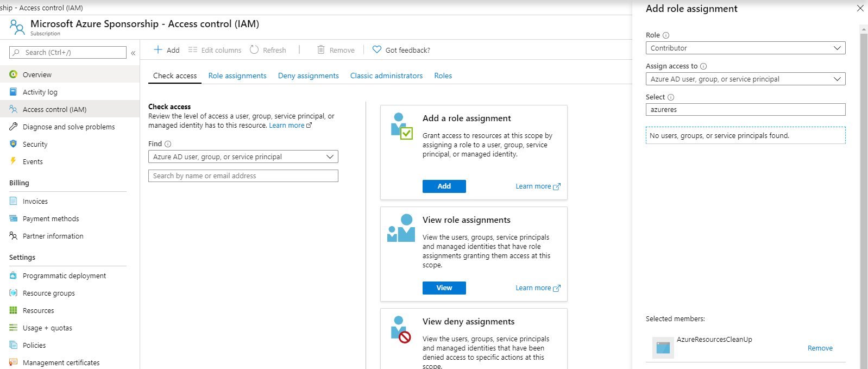Remove AzureResourcesCleanUp from selected members
868x369 pixels.
tap(820, 348)
